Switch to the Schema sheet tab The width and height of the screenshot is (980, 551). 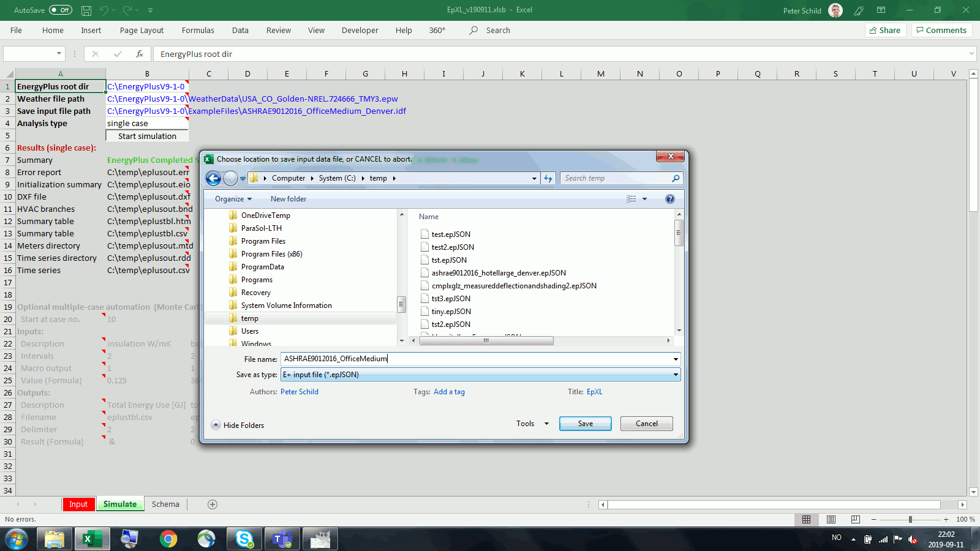click(x=165, y=504)
